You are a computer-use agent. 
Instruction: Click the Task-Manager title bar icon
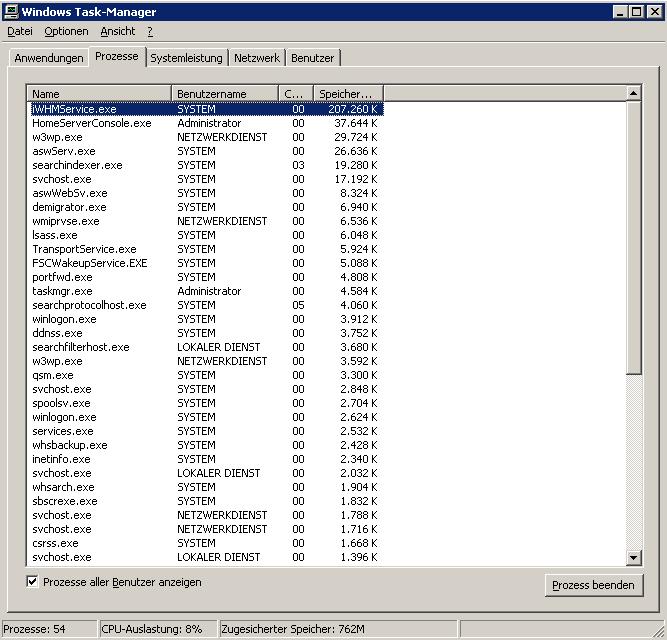click(x=11, y=11)
